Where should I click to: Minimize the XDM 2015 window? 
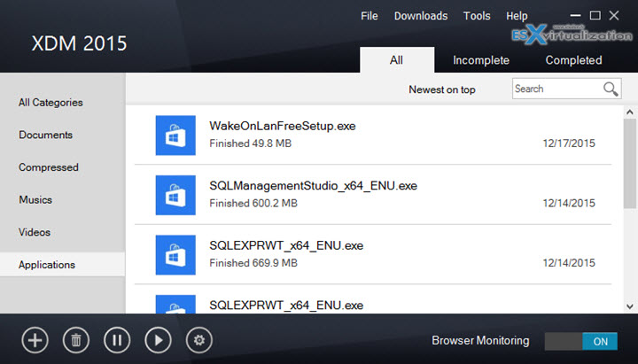pos(575,16)
